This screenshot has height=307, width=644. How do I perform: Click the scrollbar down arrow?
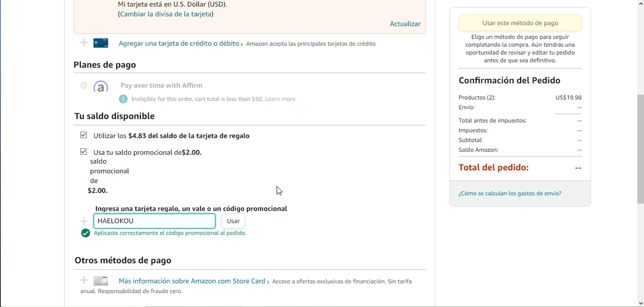[640, 303]
